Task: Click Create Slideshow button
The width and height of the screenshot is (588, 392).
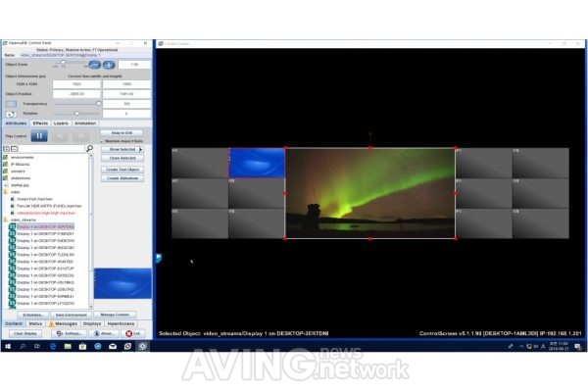Action: [122, 178]
